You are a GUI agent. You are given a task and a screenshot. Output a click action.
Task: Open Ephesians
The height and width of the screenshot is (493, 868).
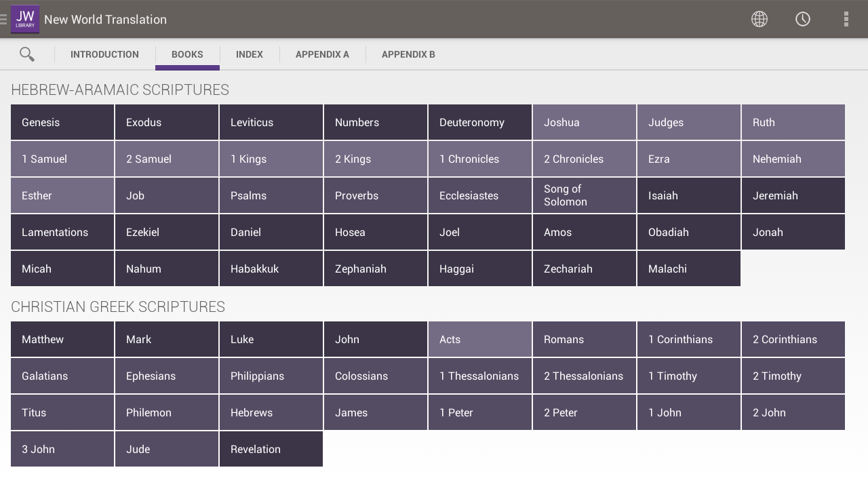coord(167,376)
